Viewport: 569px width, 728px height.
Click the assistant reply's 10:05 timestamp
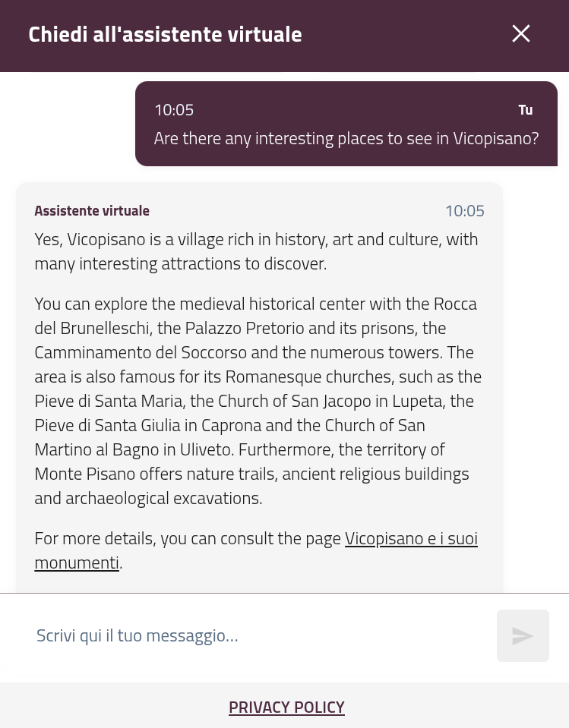[x=464, y=210]
